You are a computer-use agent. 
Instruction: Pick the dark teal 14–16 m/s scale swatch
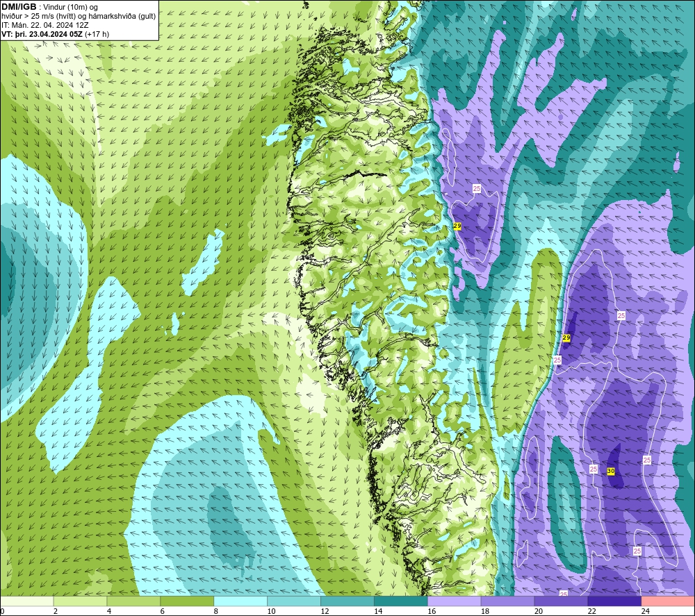[x=401, y=601]
